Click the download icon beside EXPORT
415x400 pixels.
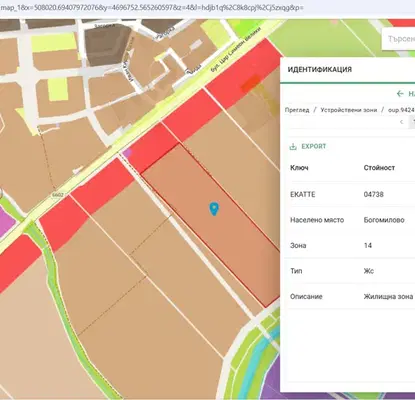[293, 147]
